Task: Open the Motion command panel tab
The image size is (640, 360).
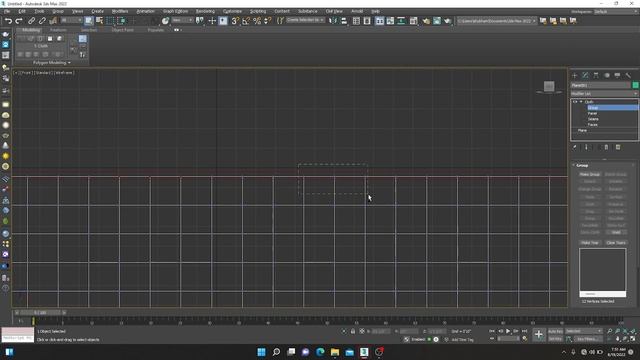Action: click(x=607, y=76)
